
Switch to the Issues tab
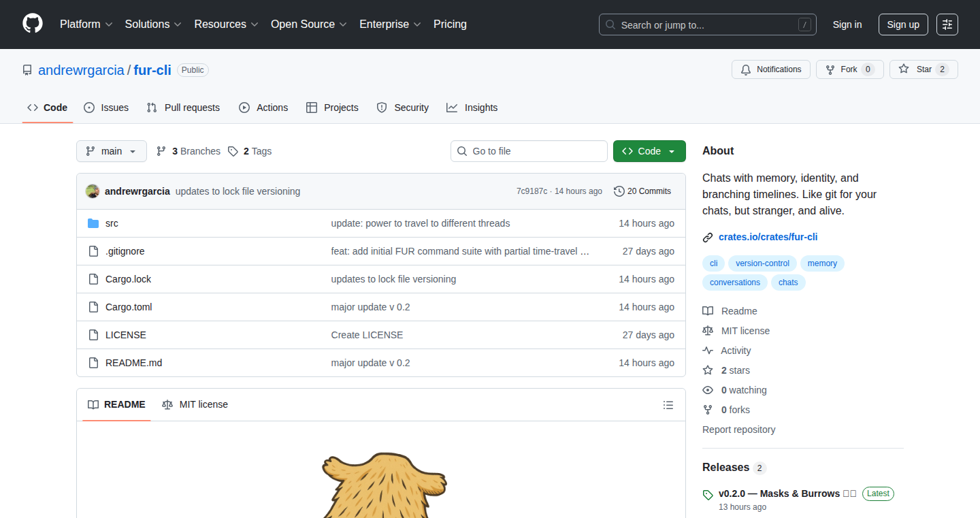pos(106,108)
